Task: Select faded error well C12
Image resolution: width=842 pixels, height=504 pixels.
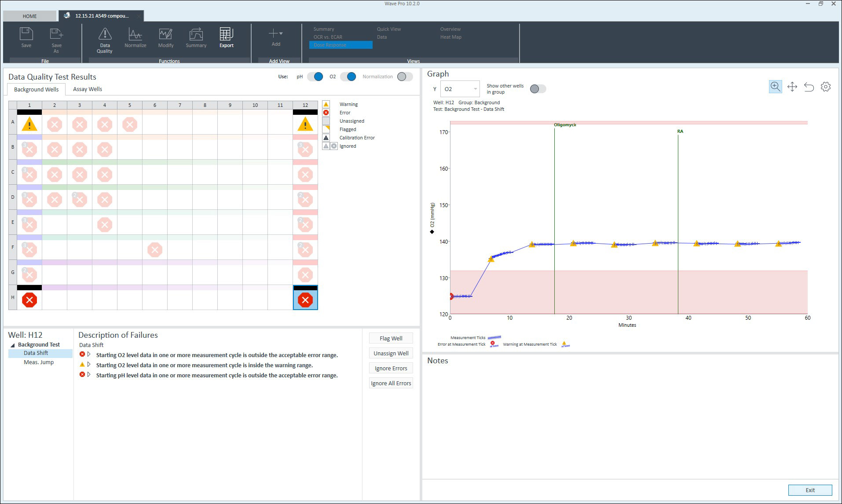Action: click(x=305, y=175)
